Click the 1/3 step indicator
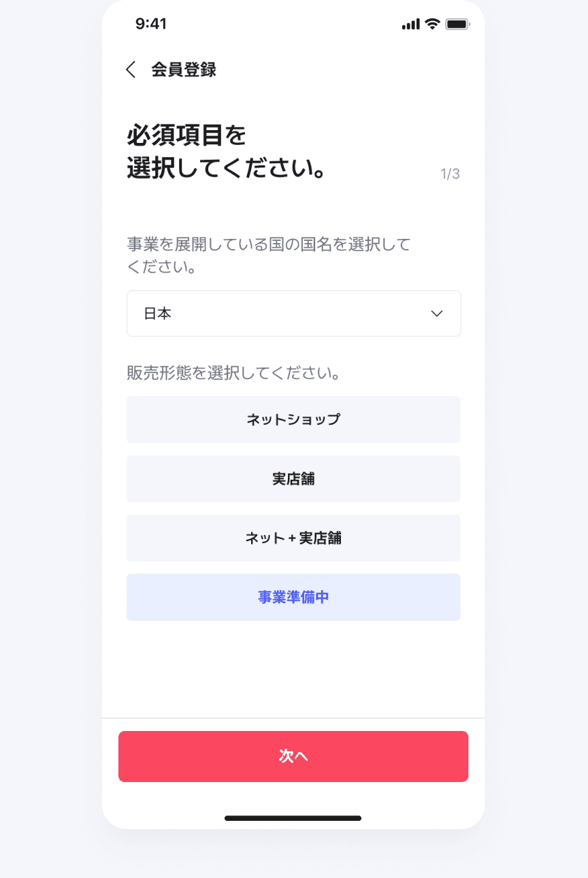This screenshot has width=588, height=878. click(451, 174)
